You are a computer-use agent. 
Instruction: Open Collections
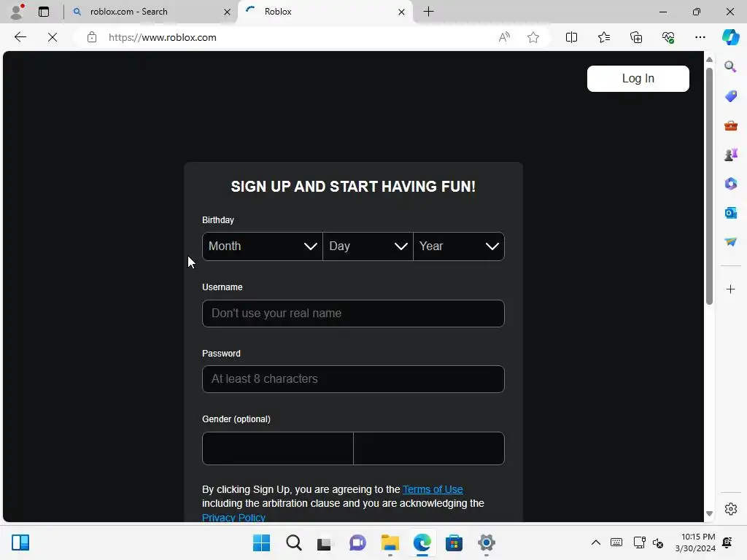click(x=636, y=37)
